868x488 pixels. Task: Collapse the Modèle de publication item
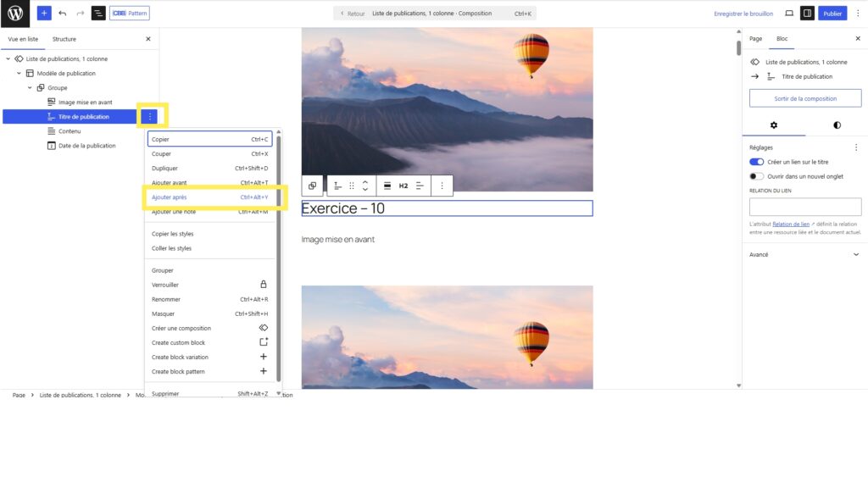coord(19,73)
